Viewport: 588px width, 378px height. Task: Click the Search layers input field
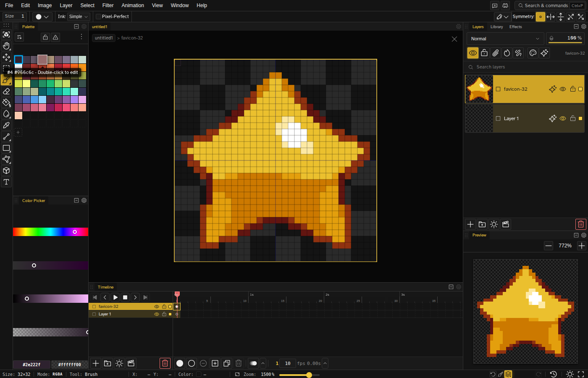525,67
